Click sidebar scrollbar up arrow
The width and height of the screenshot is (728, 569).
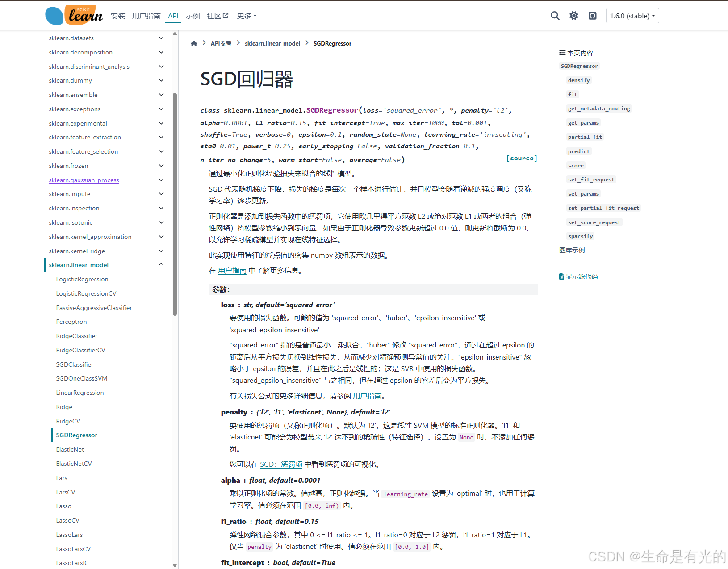pos(175,34)
